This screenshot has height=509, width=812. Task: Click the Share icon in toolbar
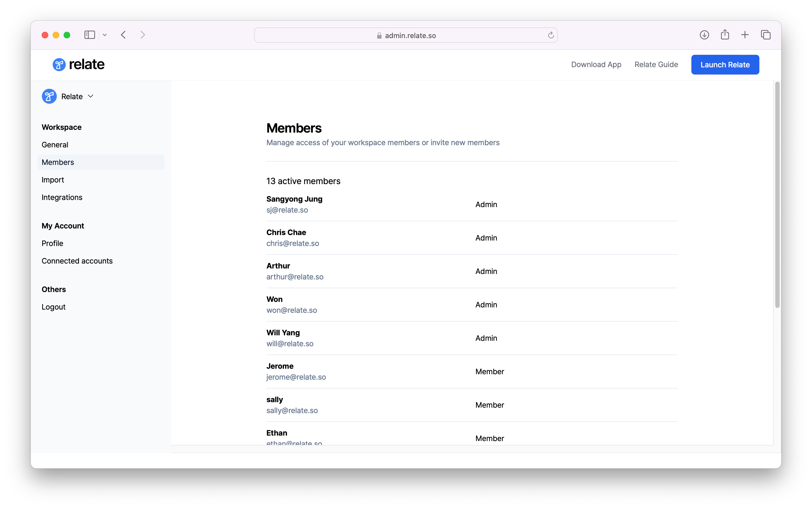point(725,35)
